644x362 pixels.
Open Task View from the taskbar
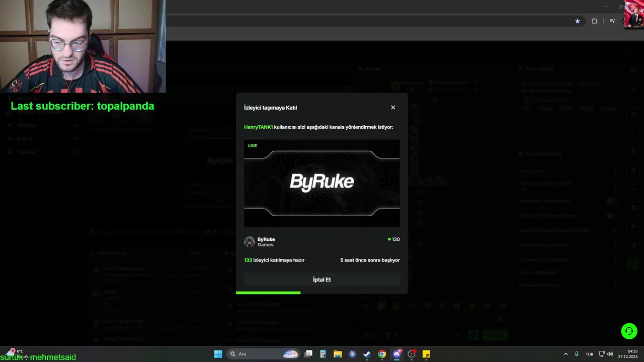308,354
